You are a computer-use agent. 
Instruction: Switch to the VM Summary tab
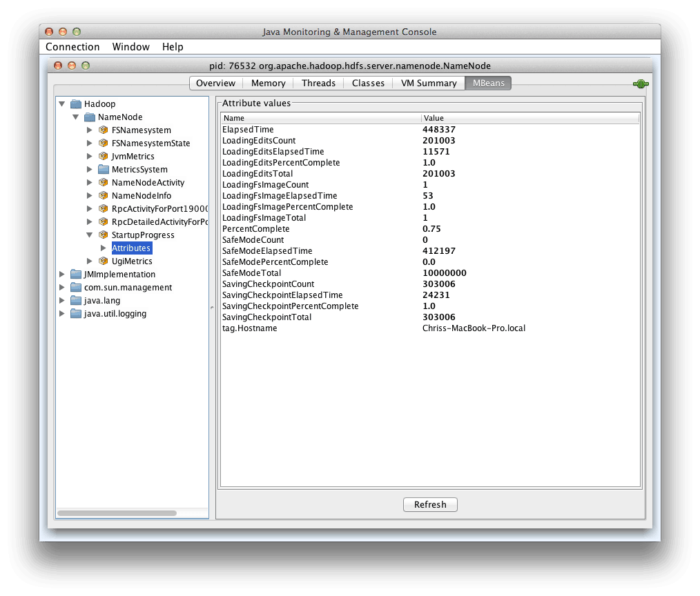pyautogui.click(x=429, y=83)
